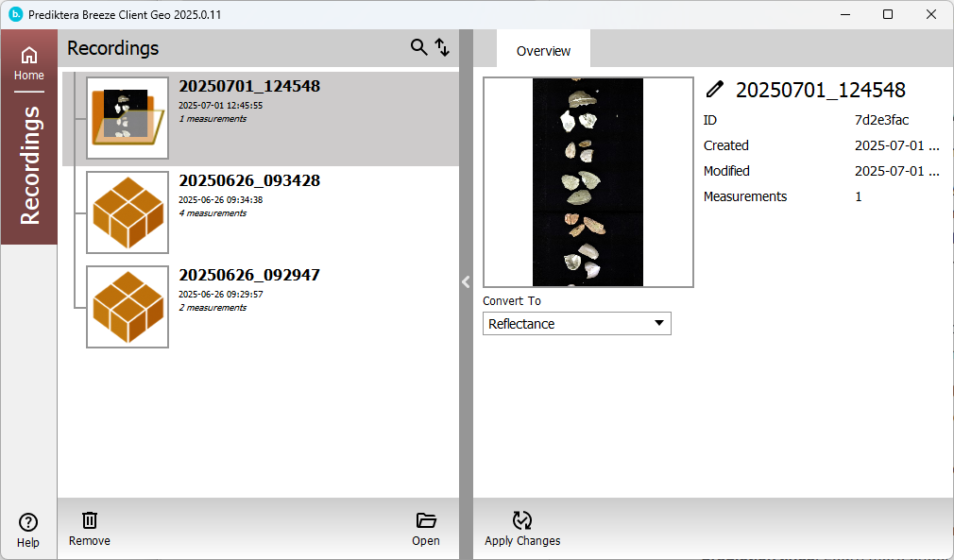Click the Apply Changes icon
This screenshot has height=560, width=954.
click(x=522, y=520)
